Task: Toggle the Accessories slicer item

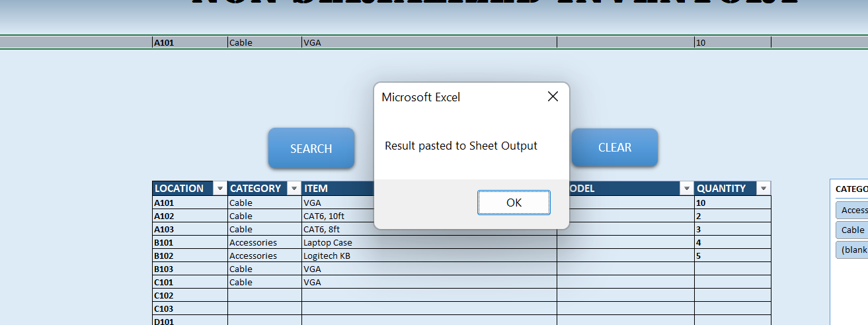Action: (x=852, y=210)
